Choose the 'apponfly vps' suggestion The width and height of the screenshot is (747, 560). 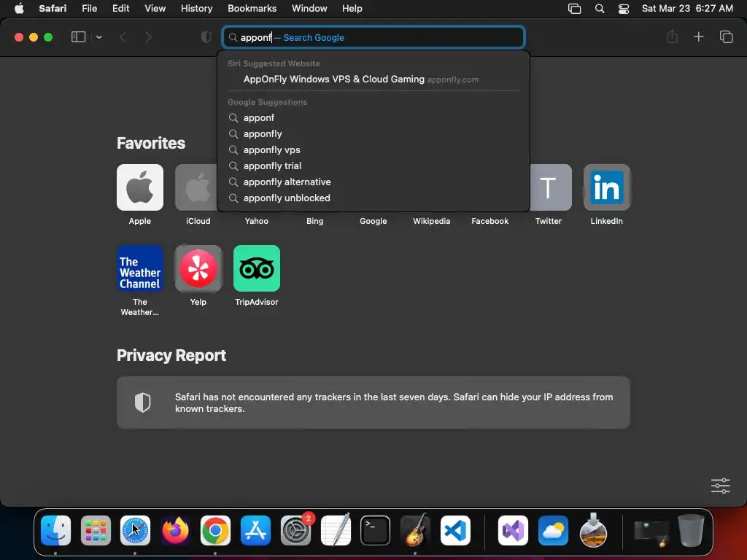click(x=373, y=150)
